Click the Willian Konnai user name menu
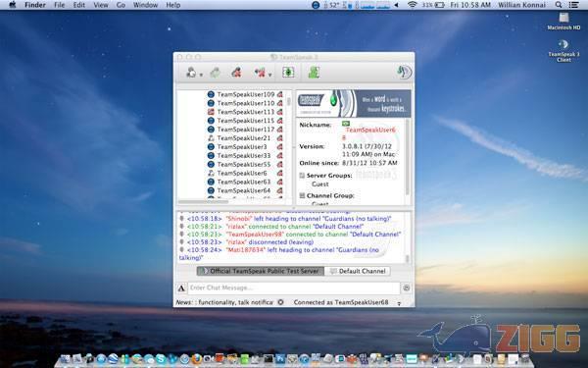The image size is (588, 368). pyautogui.click(x=521, y=5)
